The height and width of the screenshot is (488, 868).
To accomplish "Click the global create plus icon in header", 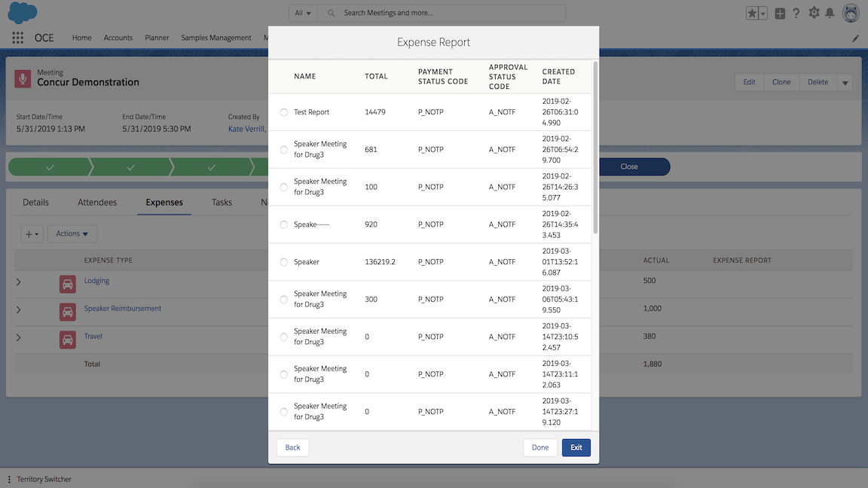I will click(780, 12).
